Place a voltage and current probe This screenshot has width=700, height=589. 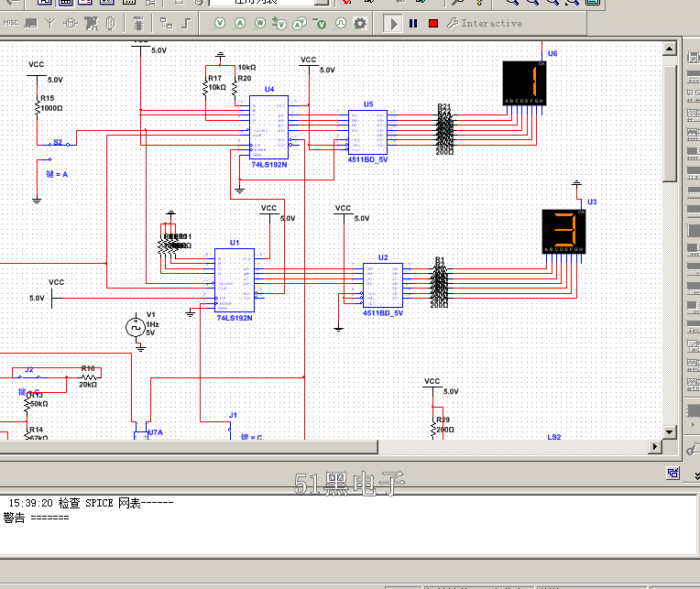[x=300, y=23]
